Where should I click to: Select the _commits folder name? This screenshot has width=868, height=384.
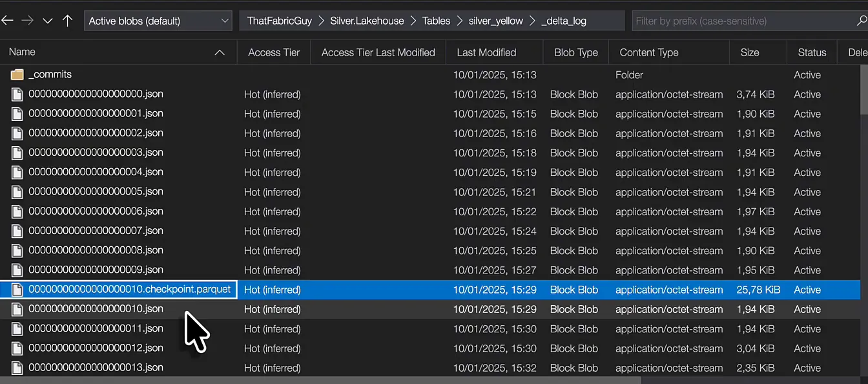50,74
